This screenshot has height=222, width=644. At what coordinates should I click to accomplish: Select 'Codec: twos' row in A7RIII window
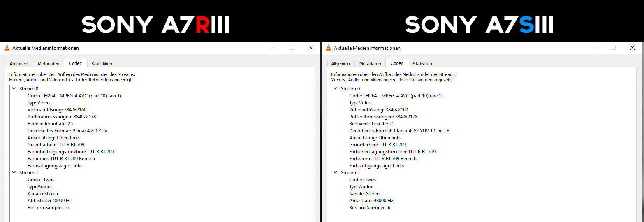pos(41,180)
